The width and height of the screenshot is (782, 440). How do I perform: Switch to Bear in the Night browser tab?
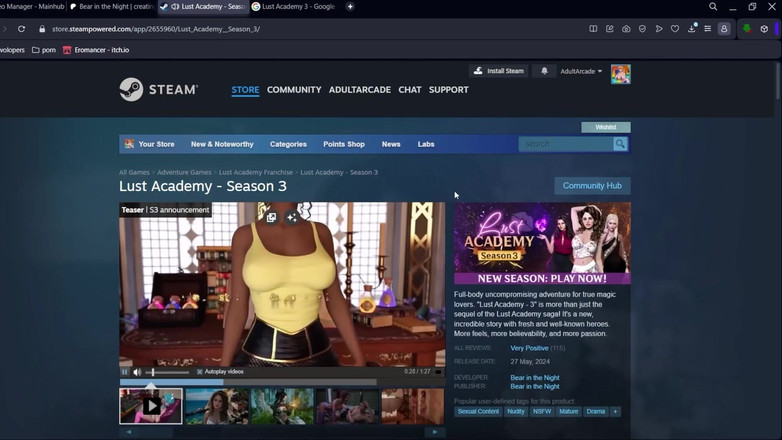112,6
